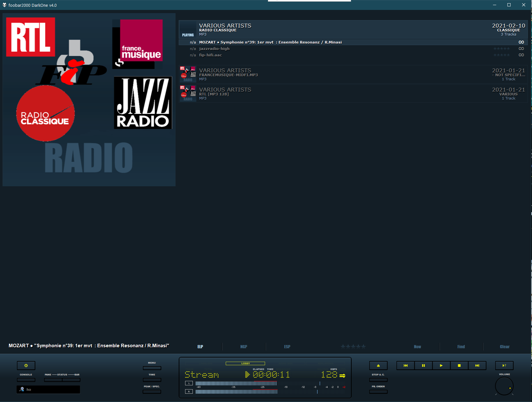
Task: Click the '3 Tracks' count label
Action: tap(508, 34)
